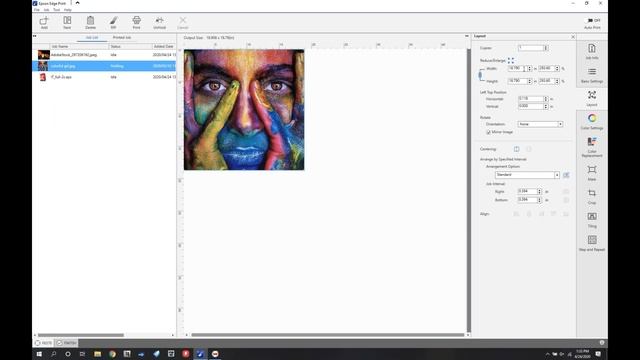Click the fit-to-media icon beside Reduce/Enlarge

(x=511, y=60)
